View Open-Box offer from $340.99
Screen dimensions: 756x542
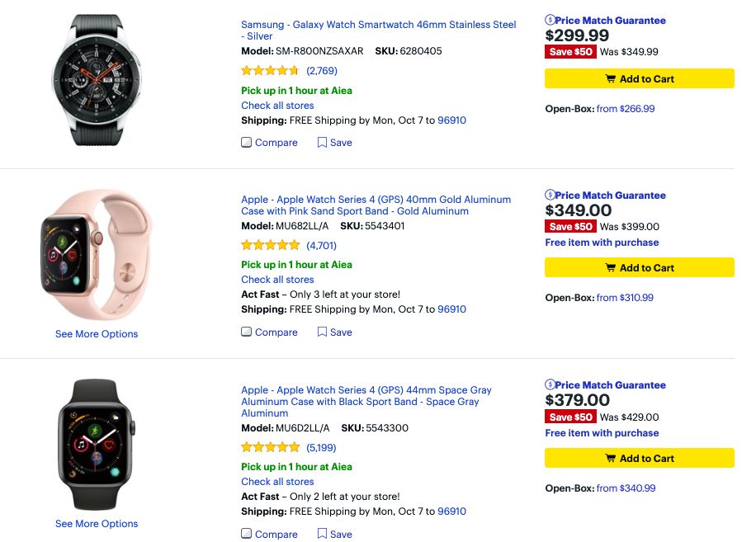[x=626, y=488]
